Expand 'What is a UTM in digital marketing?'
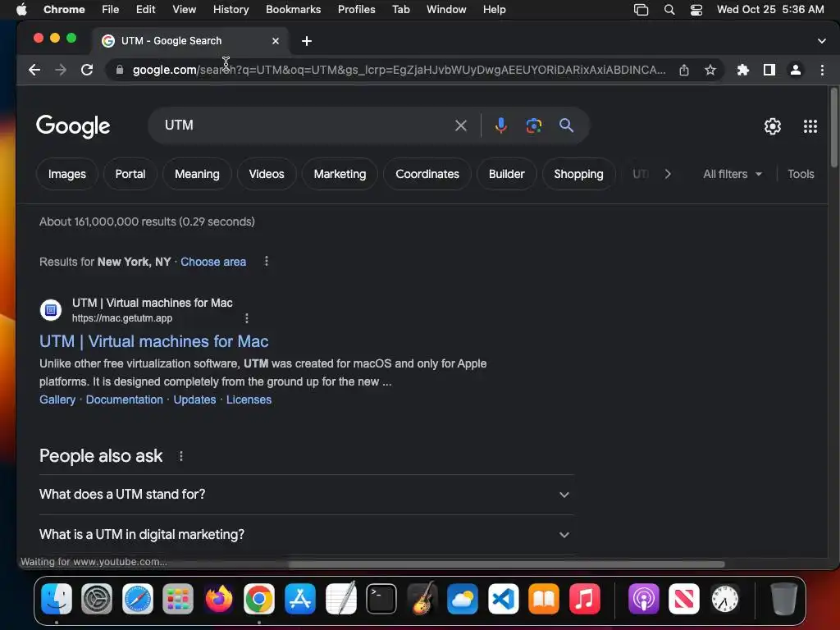Image resolution: width=840 pixels, height=630 pixels. click(x=307, y=535)
